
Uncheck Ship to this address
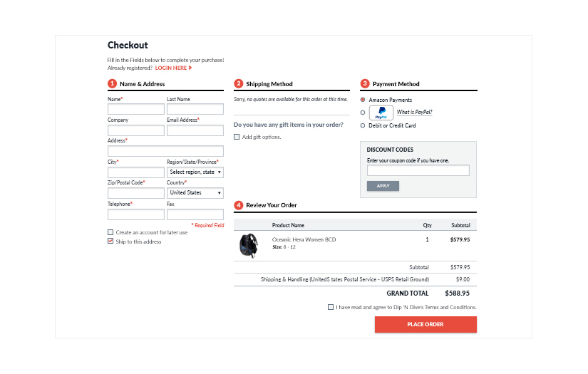(x=110, y=241)
